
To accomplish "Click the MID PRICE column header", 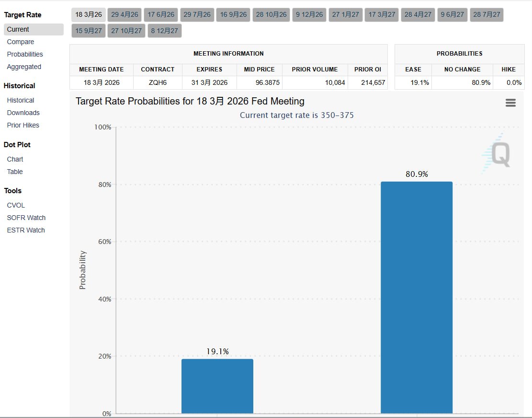I will (x=259, y=70).
